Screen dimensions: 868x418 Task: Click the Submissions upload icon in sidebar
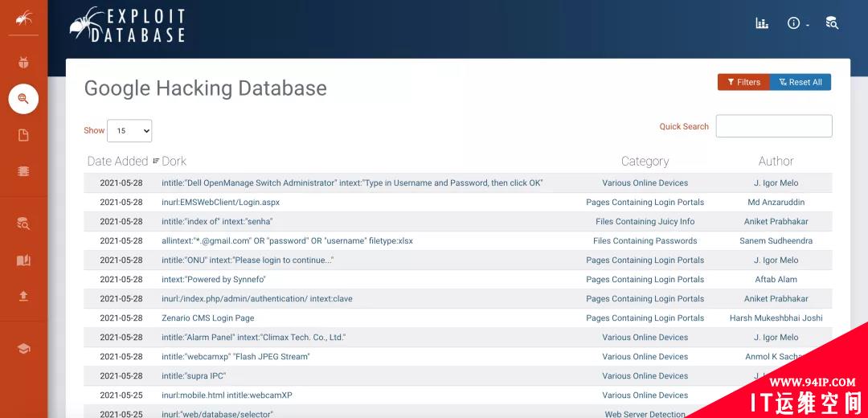(23, 296)
